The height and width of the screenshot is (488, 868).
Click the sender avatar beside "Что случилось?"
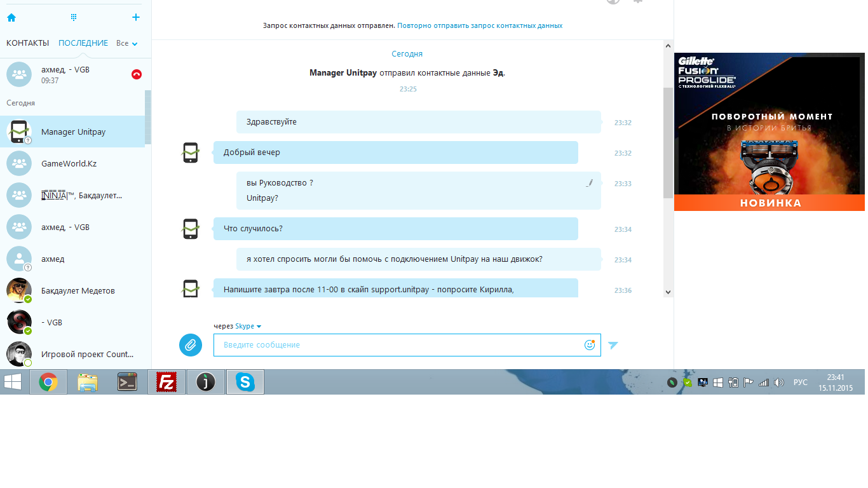click(x=191, y=229)
